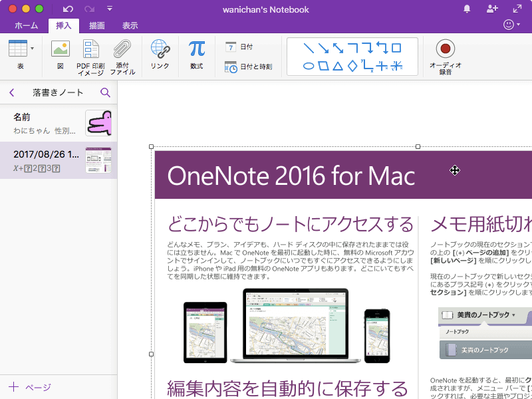The image size is (532, 399).
Task: Click the 編集内容を自動的に保存する heading
Action: [x=288, y=388]
